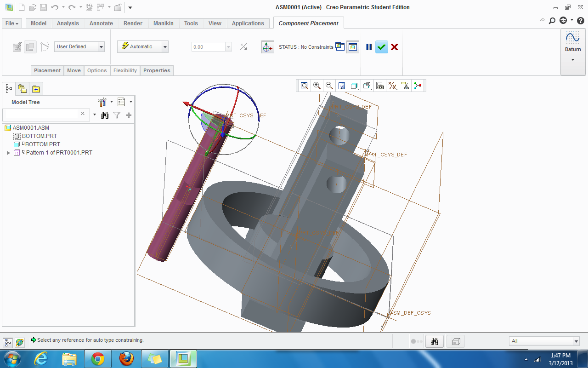Open the File menu
588x368 pixels.
coord(12,23)
